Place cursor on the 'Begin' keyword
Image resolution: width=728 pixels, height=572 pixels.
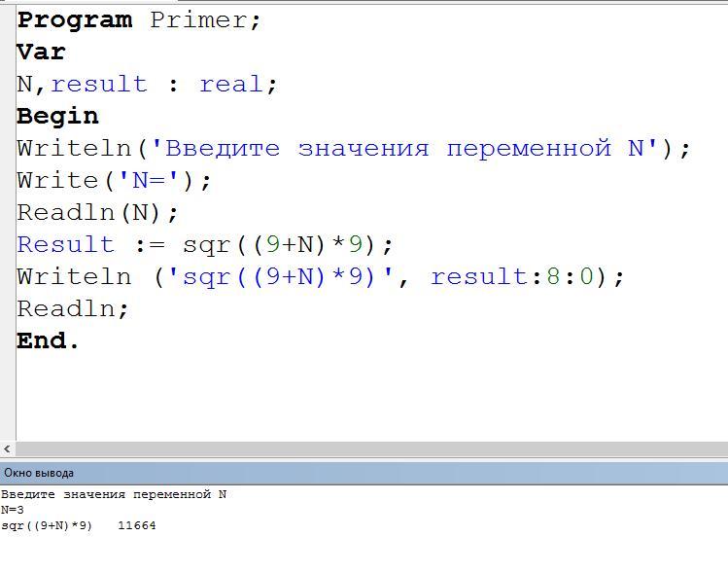[x=57, y=116]
